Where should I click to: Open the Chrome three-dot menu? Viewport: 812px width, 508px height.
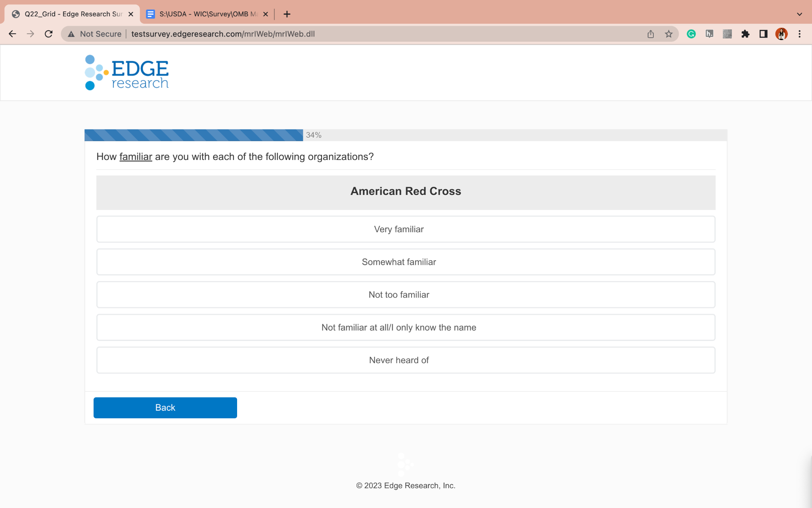(799, 34)
